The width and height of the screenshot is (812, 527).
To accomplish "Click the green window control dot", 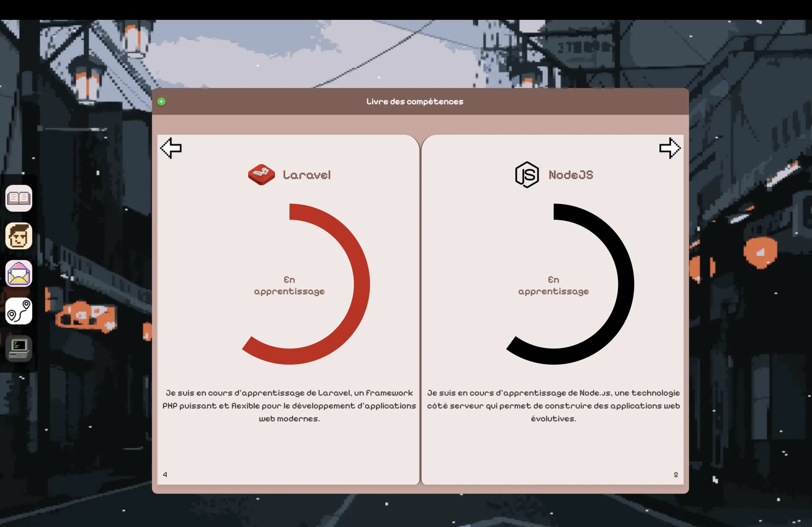I will [x=162, y=102].
